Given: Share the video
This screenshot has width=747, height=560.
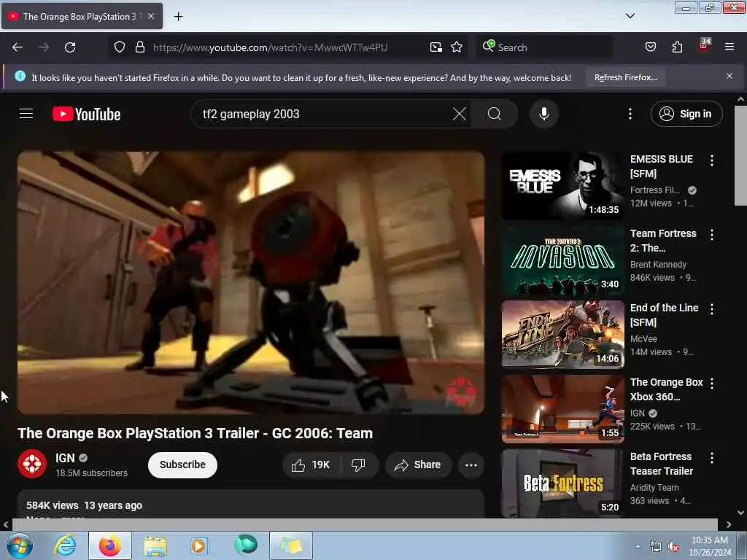Looking at the screenshot, I should [x=418, y=464].
